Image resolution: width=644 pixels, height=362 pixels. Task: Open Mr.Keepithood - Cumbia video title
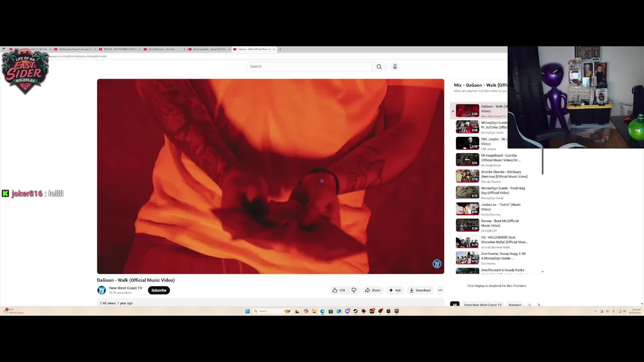pos(501,158)
